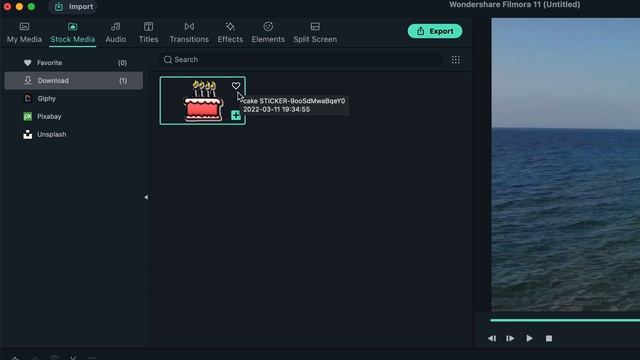Select Favorite in the sidebar

[74, 63]
